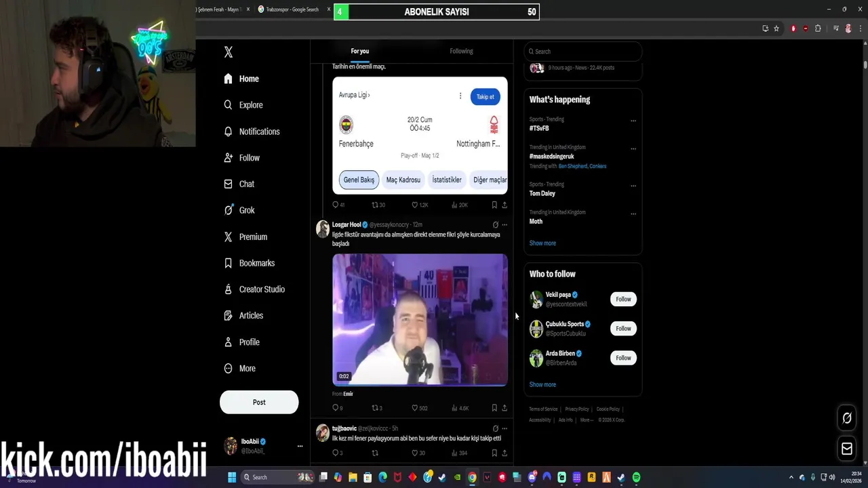Image resolution: width=868 pixels, height=488 pixels.
Task: Show more under Who to follow
Action: [542, 385]
